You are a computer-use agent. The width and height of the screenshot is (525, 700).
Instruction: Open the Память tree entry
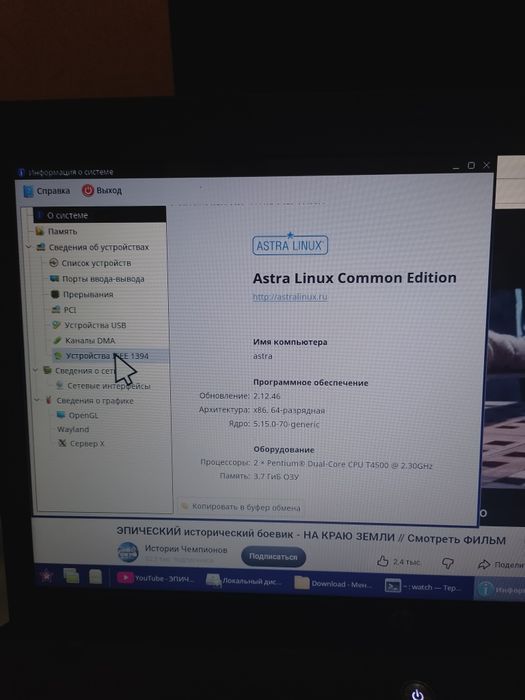(62, 231)
